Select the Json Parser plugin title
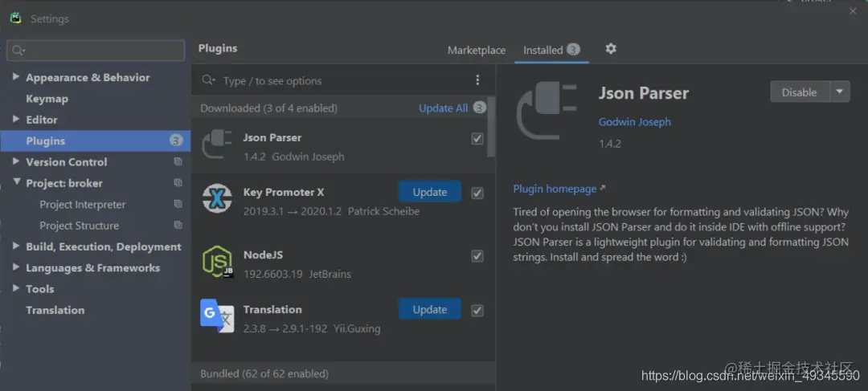The image size is (868, 391). [x=272, y=137]
